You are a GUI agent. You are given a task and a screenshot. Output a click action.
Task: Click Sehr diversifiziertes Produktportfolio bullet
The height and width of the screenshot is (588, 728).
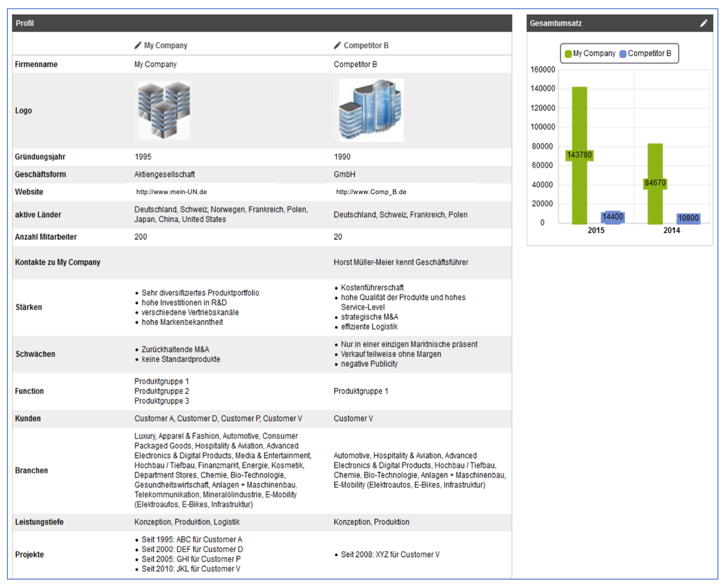tap(200, 293)
